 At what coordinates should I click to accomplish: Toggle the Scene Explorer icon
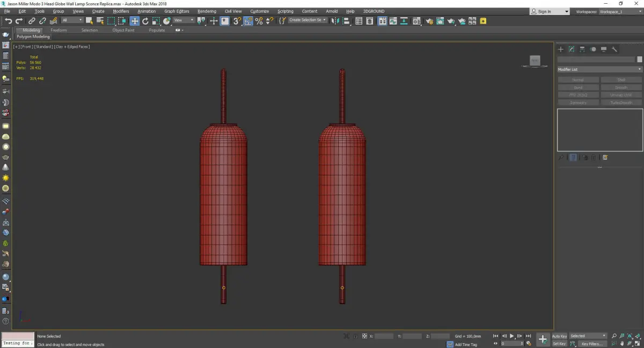pos(359,21)
